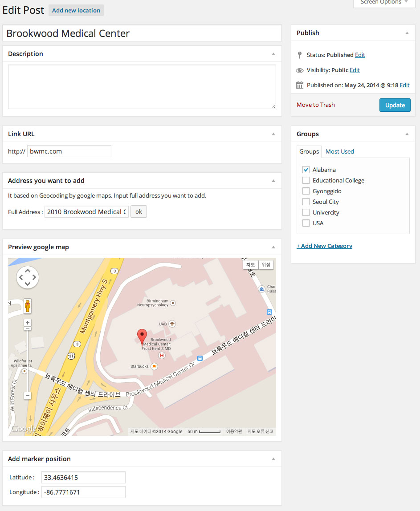
Task: Click the ok geocode button
Action: pos(139,211)
